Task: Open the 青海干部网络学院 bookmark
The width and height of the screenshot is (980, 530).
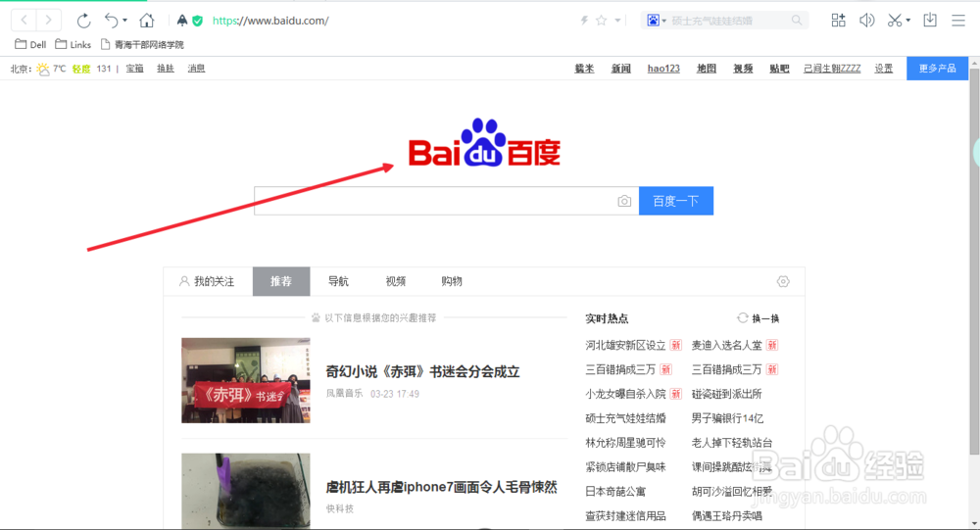Action: 142,44
